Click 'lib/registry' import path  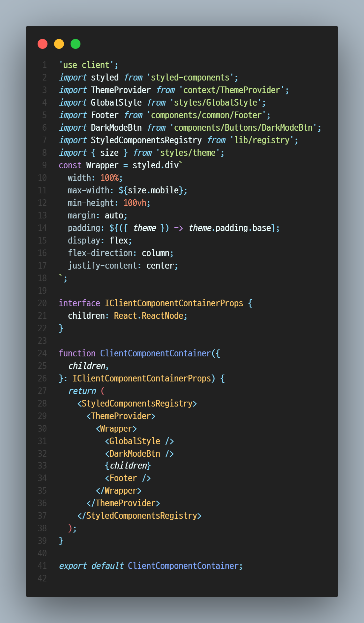point(262,140)
